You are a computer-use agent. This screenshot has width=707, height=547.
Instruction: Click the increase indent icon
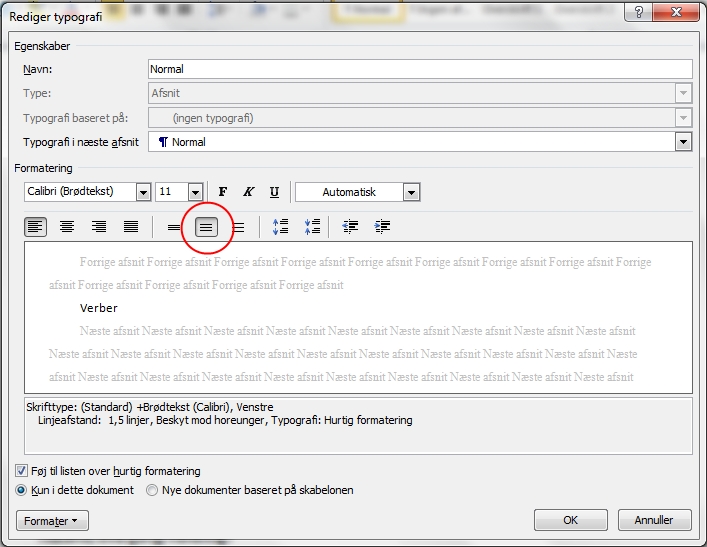coord(382,227)
